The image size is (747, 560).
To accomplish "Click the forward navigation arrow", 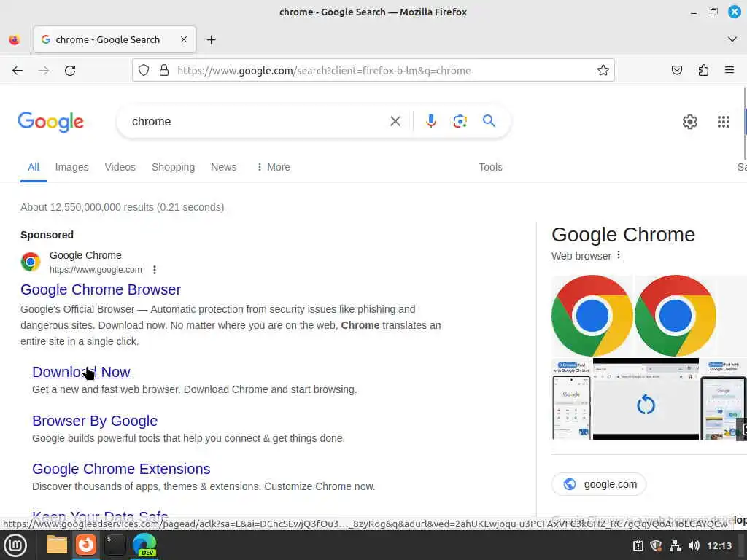I will 44,71.
